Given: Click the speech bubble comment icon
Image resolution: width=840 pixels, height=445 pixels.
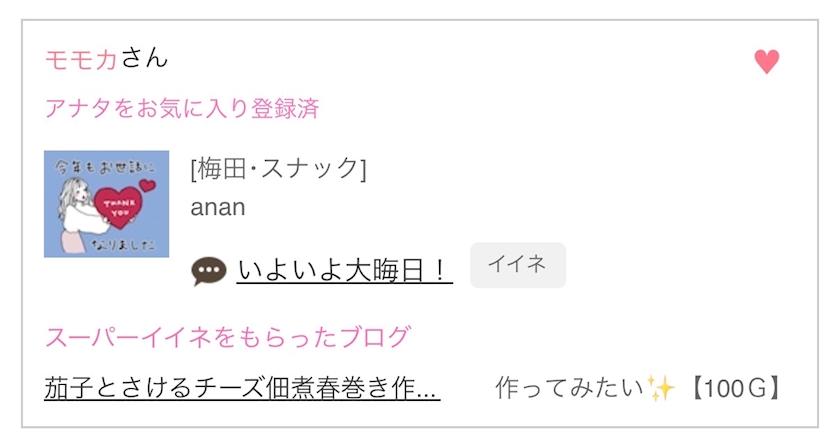Looking at the screenshot, I should coord(209,270).
